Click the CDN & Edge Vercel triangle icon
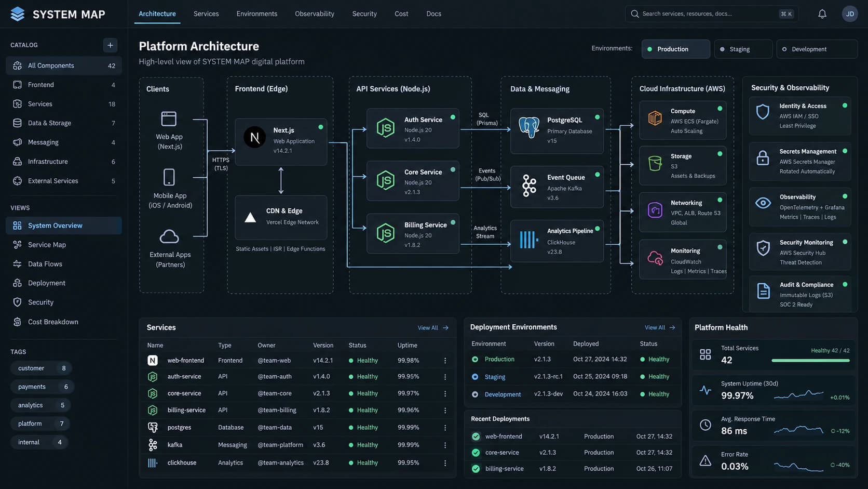The height and width of the screenshot is (489, 868). click(250, 218)
